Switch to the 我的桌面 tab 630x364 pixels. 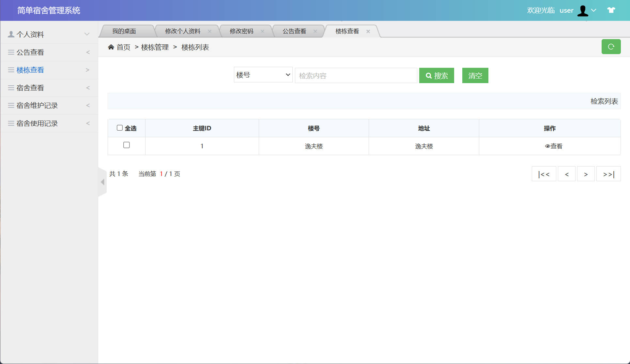(124, 31)
